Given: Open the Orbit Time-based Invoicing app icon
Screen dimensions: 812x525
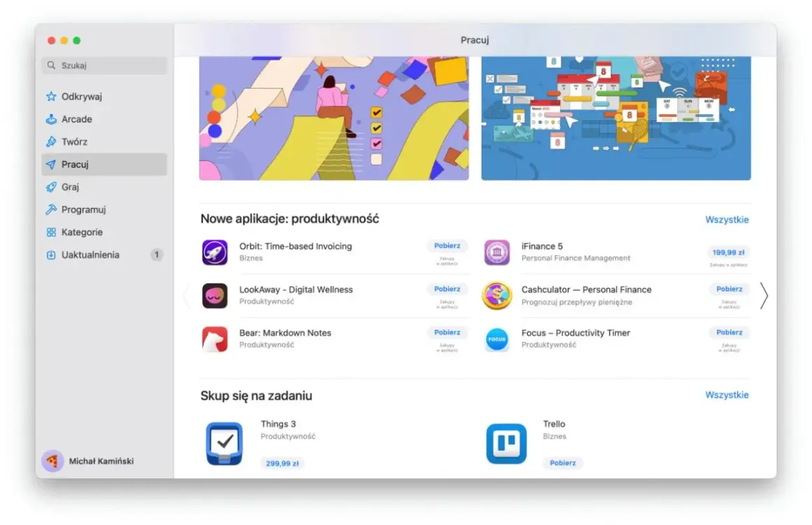Looking at the screenshot, I should [x=215, y=252].
